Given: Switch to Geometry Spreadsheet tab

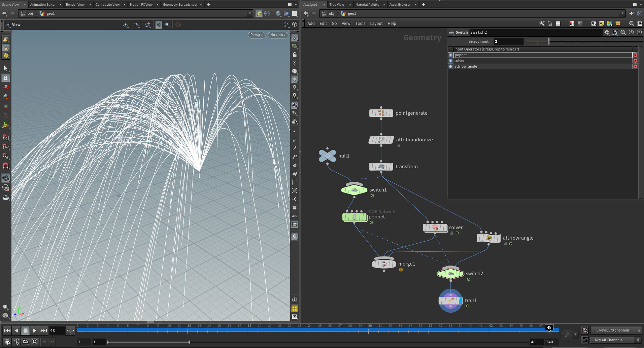Looking at the screenshot, I should click(x=180, y=5).
